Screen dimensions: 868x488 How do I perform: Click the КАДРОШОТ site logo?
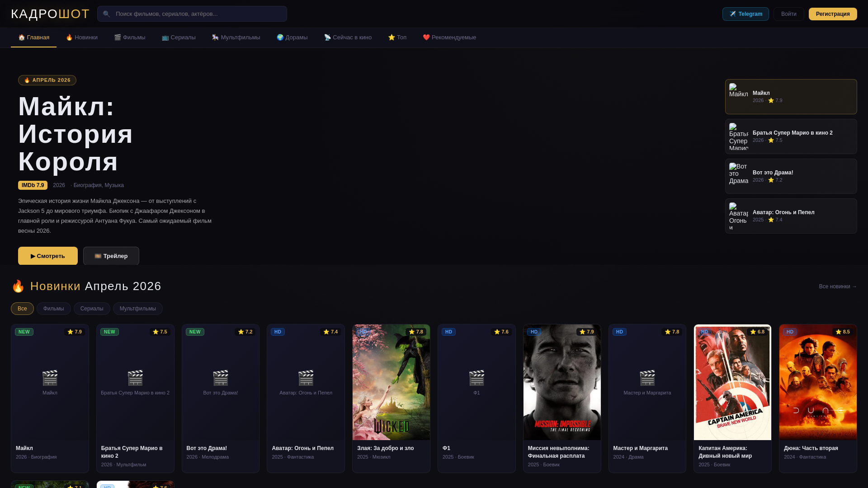click(x=50, y=14)
